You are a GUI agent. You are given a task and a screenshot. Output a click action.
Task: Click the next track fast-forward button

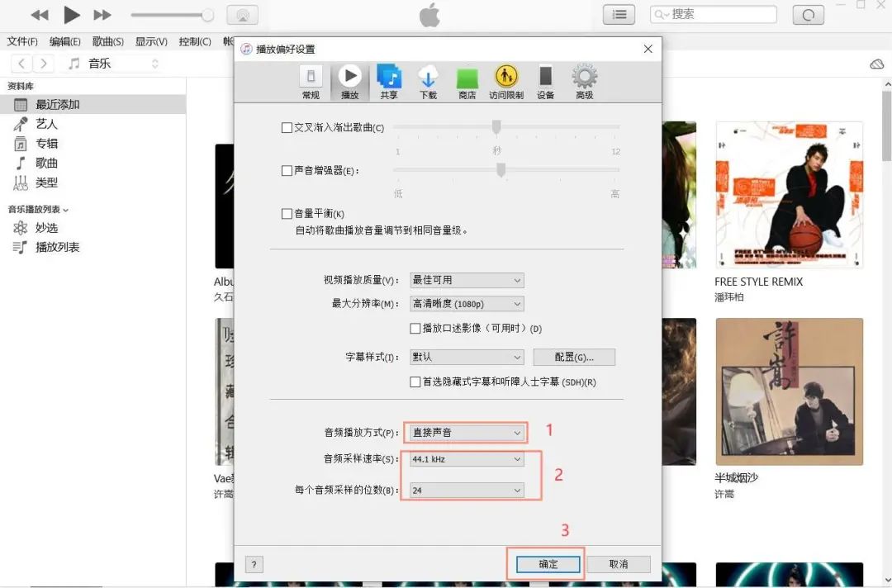click(x=102, y=15)
